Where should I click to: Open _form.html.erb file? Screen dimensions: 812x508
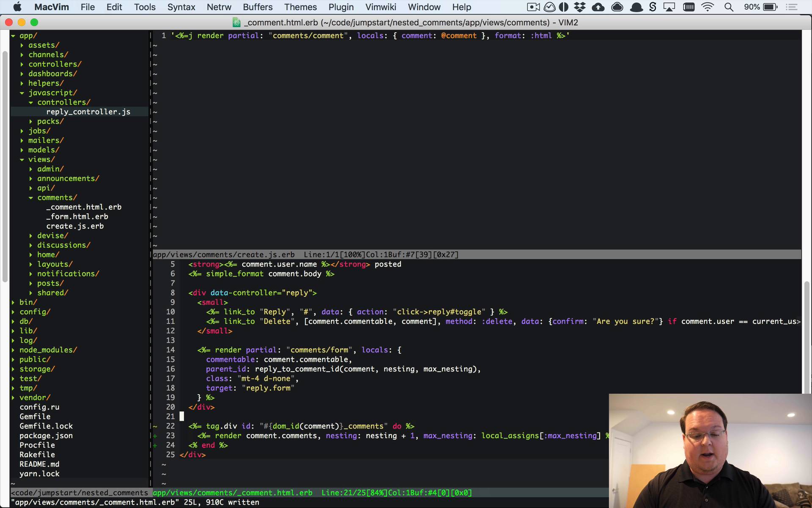tap(77, 217)
